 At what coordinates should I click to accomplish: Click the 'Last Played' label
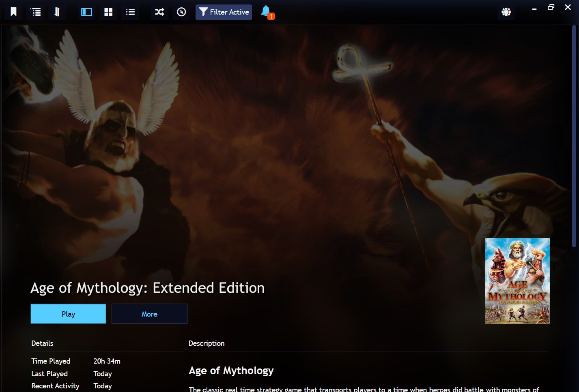(50, 374)
